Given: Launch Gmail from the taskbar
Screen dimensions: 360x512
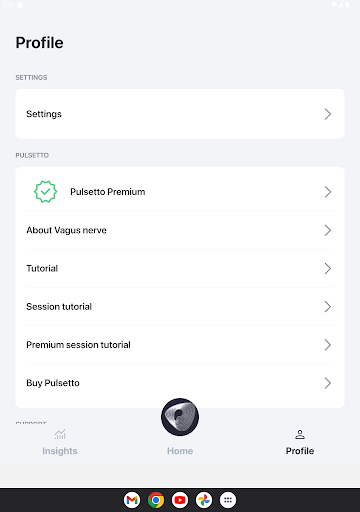Looking at the screenshot, I should coord(132,500).
